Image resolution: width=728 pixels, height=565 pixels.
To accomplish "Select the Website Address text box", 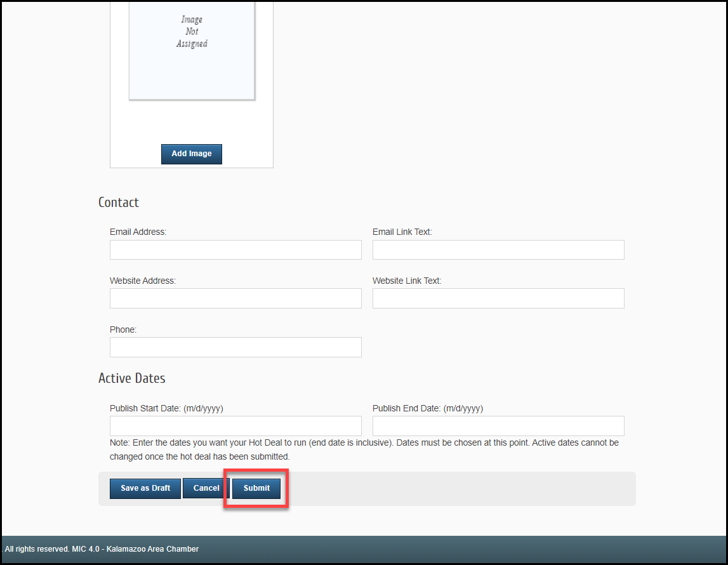I will tap(235, 298).
